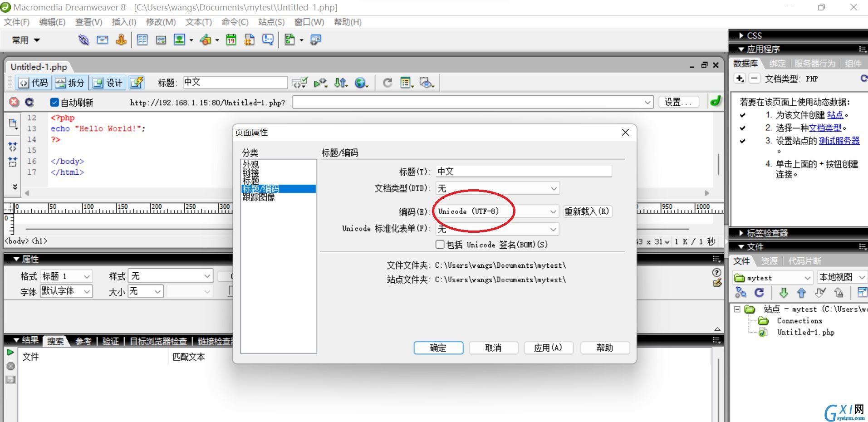
Task: Click the 设置... button
Action: click(x=678, y=102)
